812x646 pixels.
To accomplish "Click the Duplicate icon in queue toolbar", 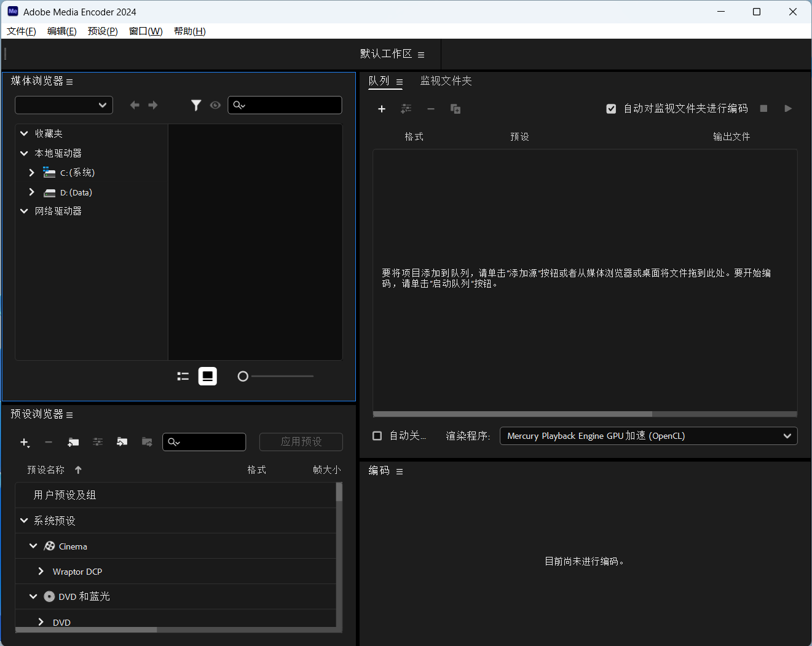I will click(x=455, y=109).
